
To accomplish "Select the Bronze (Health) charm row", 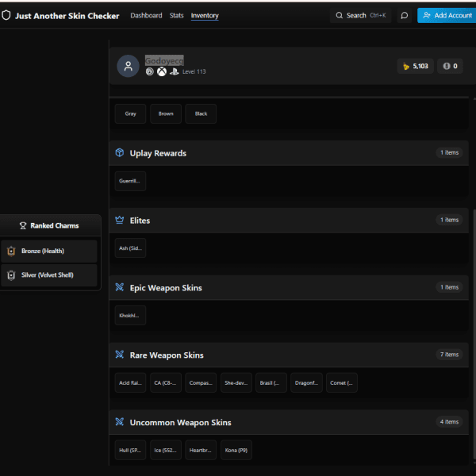I will pos(49,251).
